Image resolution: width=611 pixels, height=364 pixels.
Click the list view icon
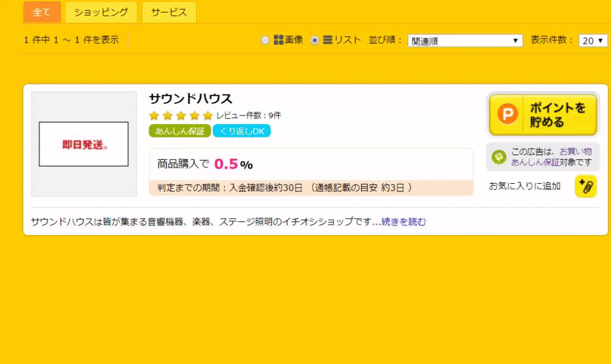(327, 40)
